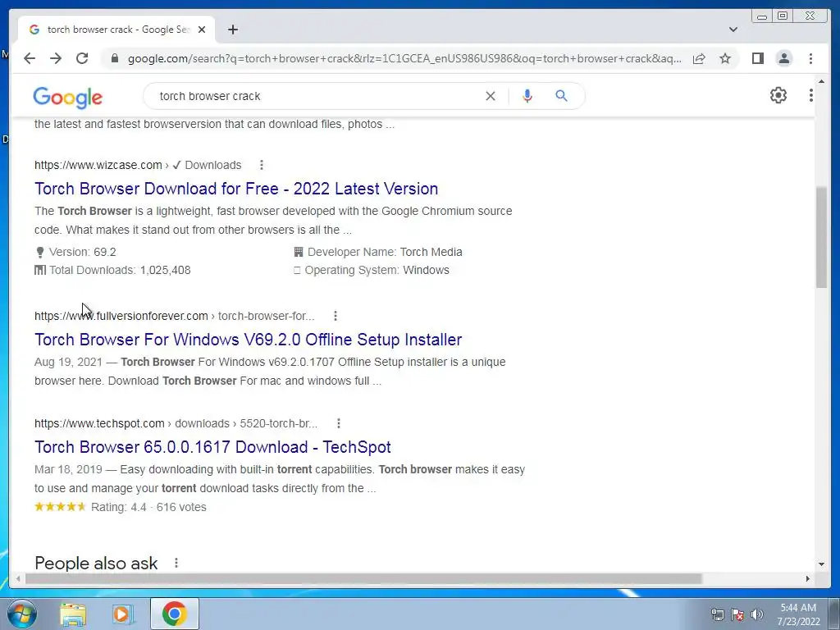Viewport: 840px width, 630px height.
Task: Search by voice microphone
Action: tap(527, 96)
